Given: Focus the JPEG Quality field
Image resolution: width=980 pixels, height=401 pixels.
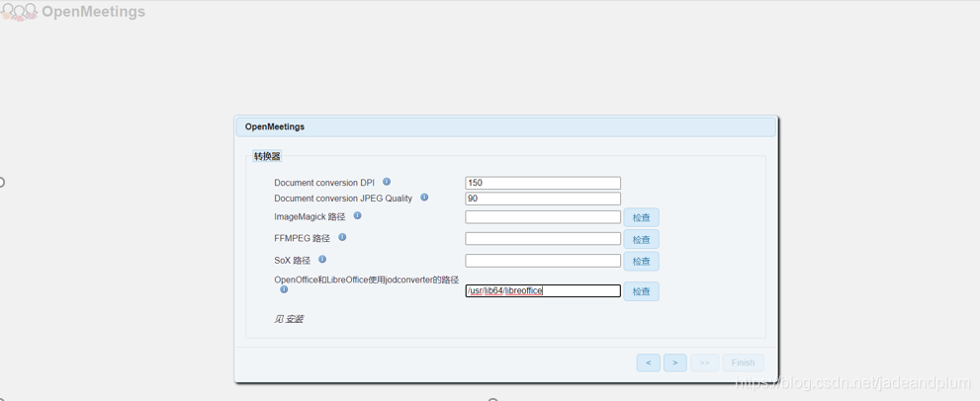Looking at the screenshot, I should point(543,199).
